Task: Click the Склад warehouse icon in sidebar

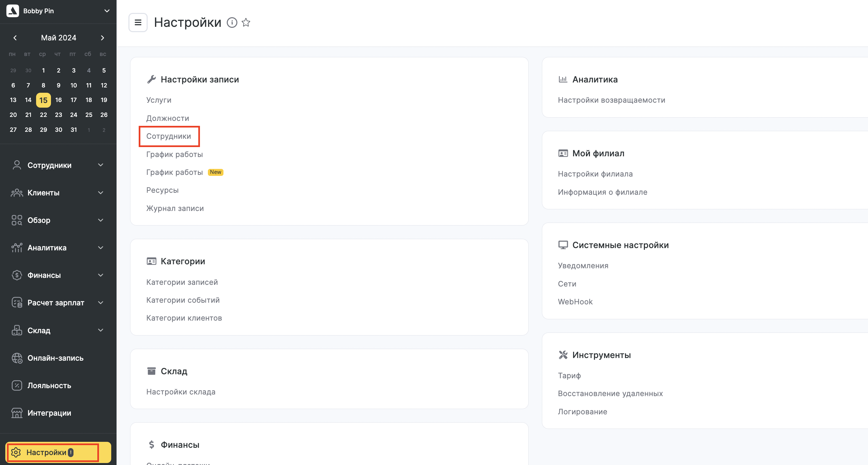Action: point(16,330)
